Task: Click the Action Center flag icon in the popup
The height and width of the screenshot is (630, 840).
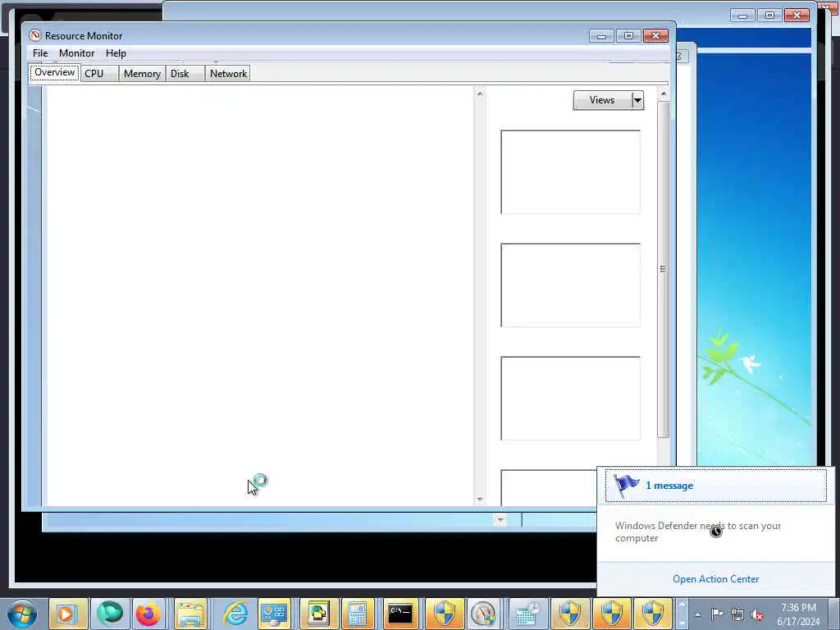Action: (626, 486)
